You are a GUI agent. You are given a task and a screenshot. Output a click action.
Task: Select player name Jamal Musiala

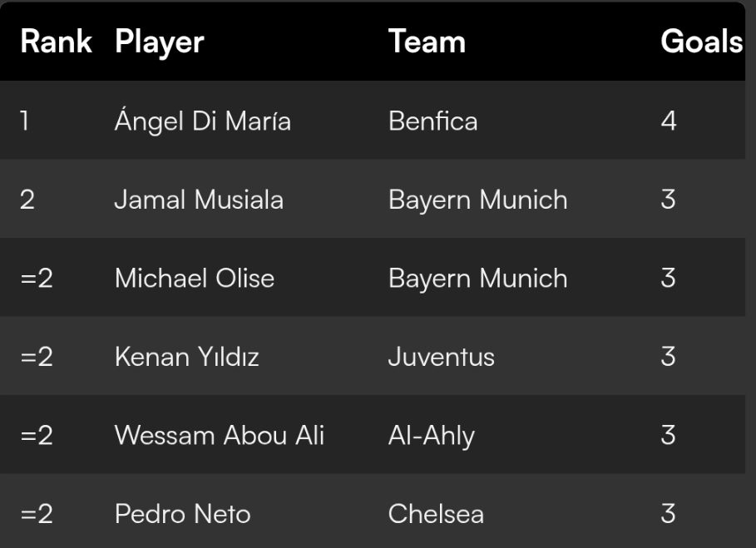[199, 200]
